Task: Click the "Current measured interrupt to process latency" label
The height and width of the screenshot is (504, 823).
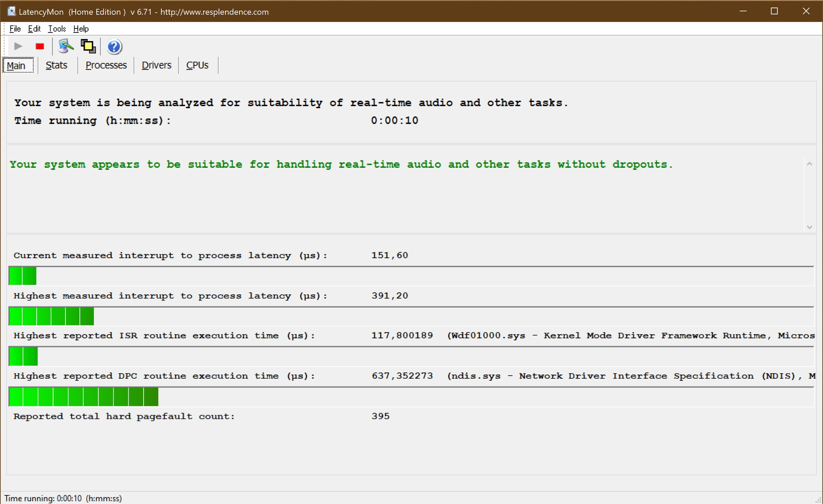Action: coord(170,255)
